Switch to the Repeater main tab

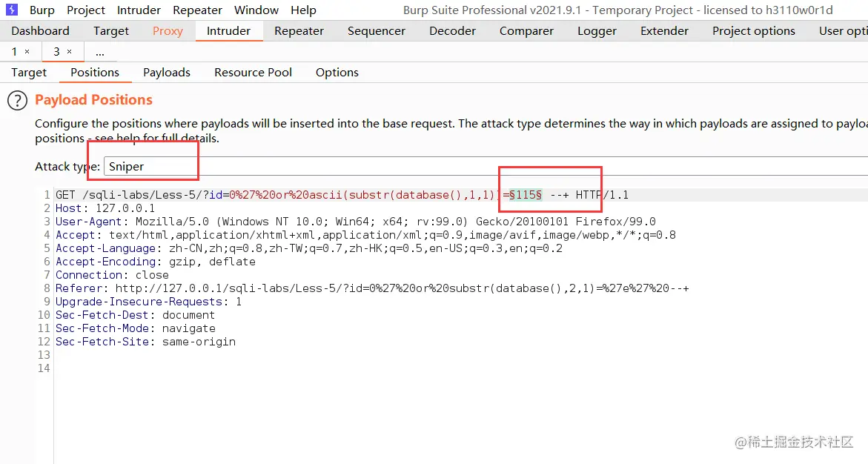point(299,31)
